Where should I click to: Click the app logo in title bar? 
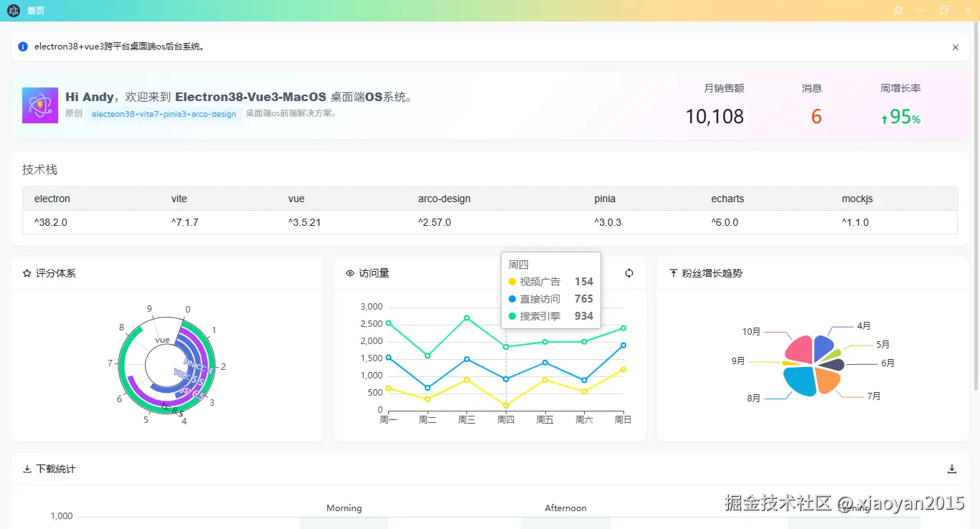(14, 11)
